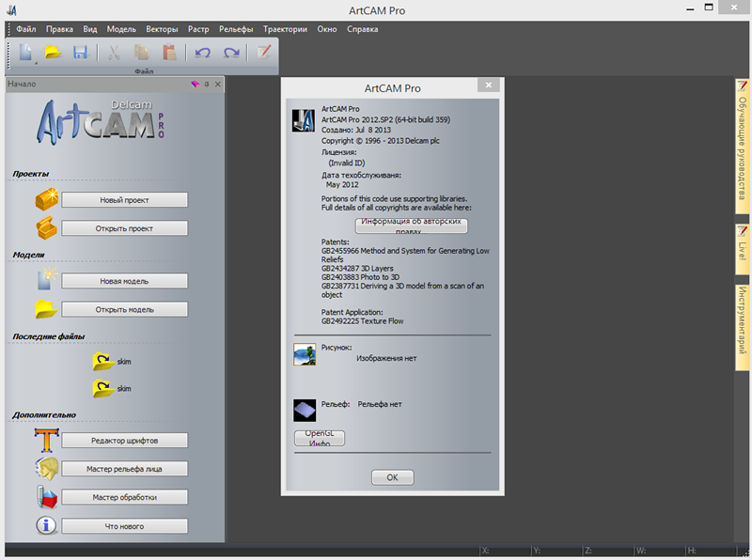752x560 pixels.
Task: Click OK in the About dialog
Action: (392, 477)
